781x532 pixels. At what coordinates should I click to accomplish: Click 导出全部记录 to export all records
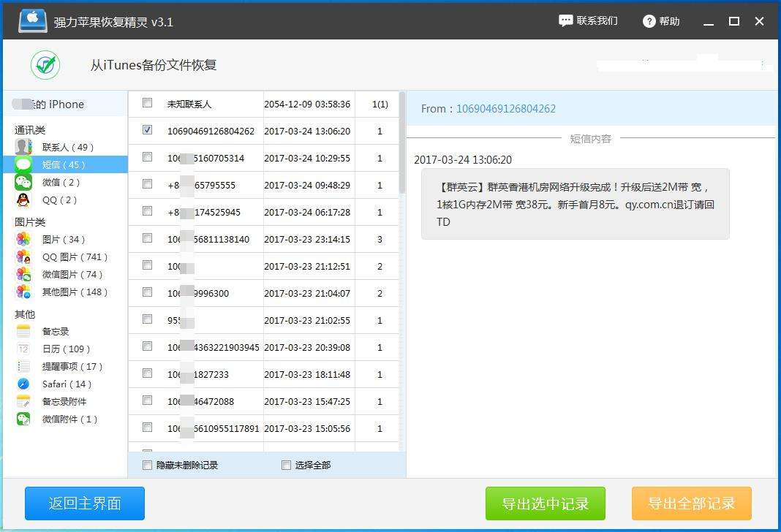(690, 503)
